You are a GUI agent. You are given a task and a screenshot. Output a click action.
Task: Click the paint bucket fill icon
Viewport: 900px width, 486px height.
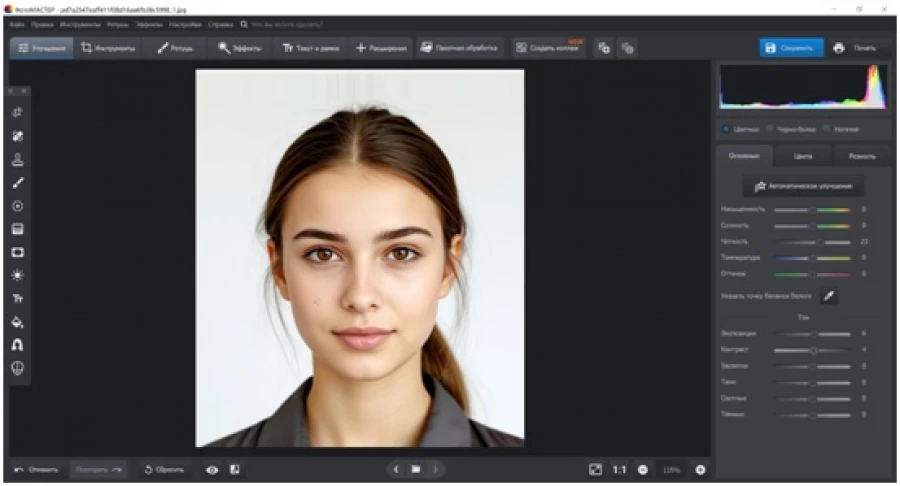tap(18, 321)
